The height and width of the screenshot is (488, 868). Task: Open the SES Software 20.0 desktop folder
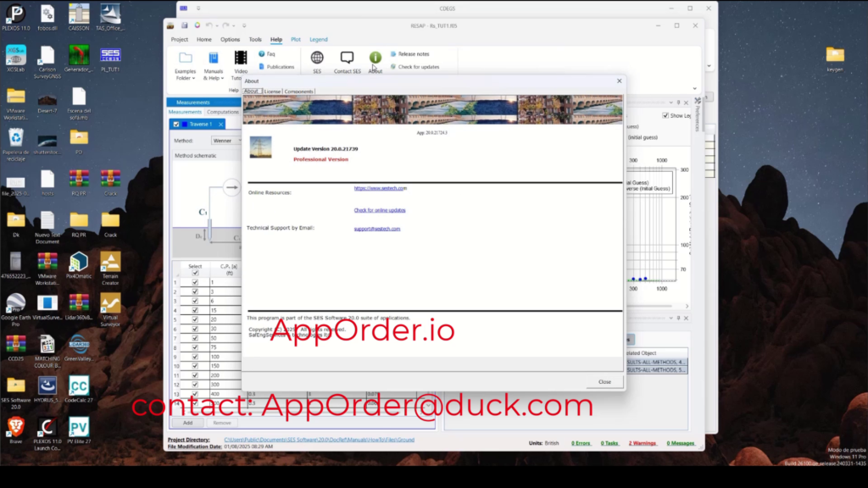pos(16,393)
